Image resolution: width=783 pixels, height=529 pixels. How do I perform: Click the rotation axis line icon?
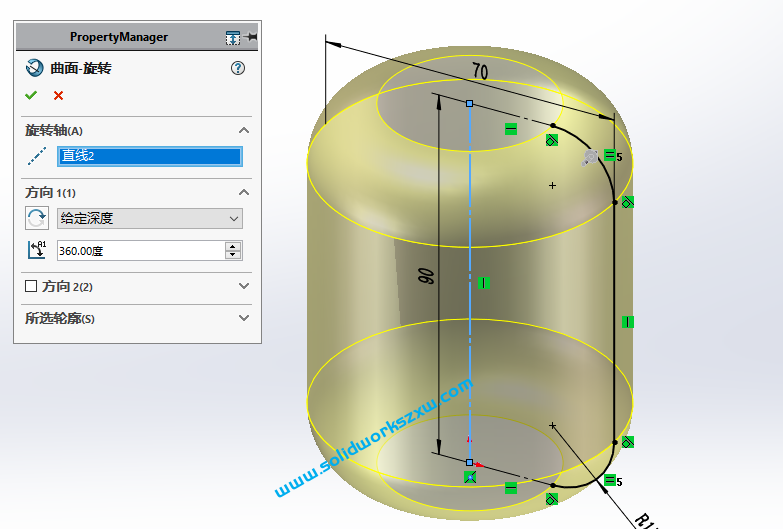37,156
